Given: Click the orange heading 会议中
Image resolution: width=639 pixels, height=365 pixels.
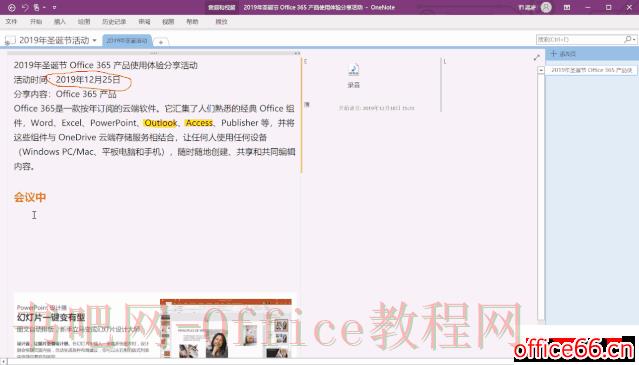Looking at the screenshot, I should (x=30, y=197).
